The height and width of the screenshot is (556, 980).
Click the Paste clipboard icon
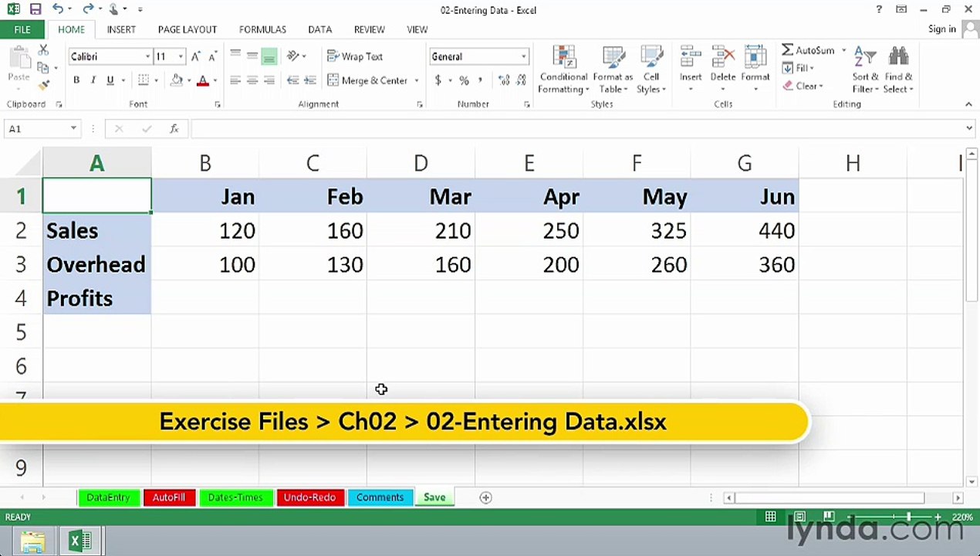(19, 60)
